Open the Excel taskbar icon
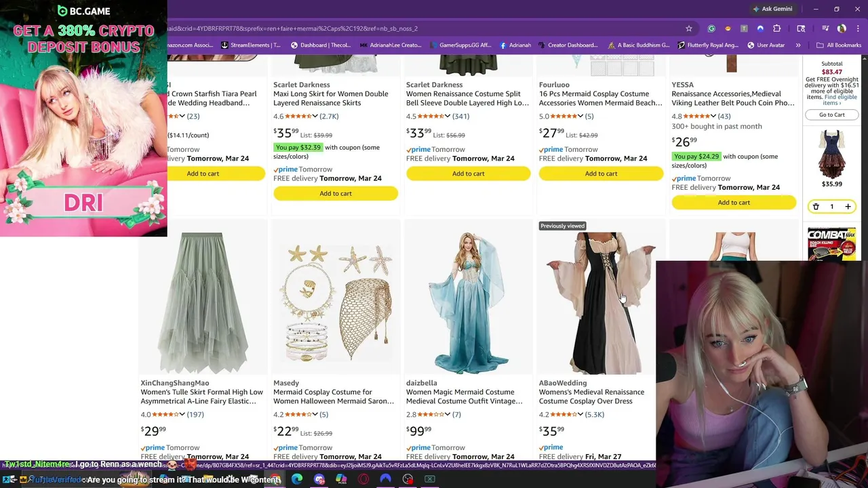This screenshot has height=488, width=868. [x=430, y=479]
